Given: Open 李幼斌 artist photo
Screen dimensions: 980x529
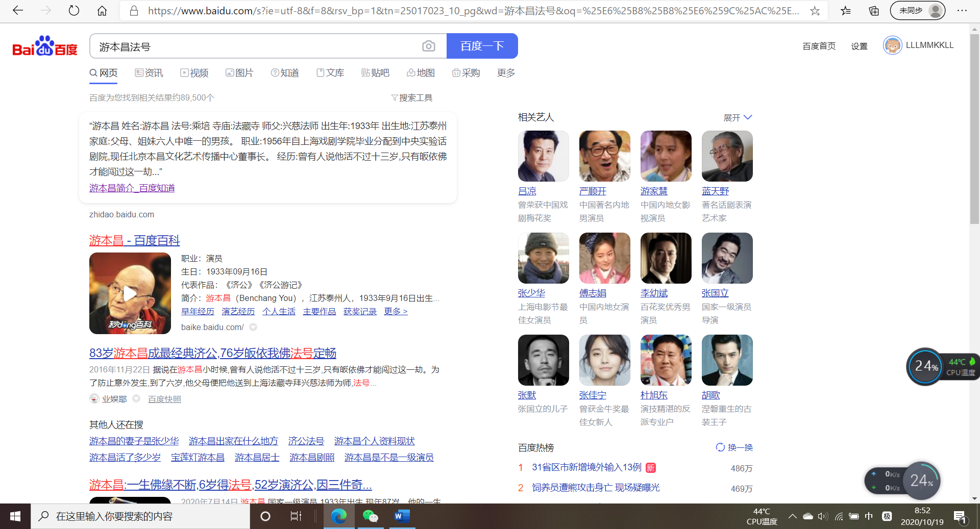Looking at the screenshot, I should [666, 258].
